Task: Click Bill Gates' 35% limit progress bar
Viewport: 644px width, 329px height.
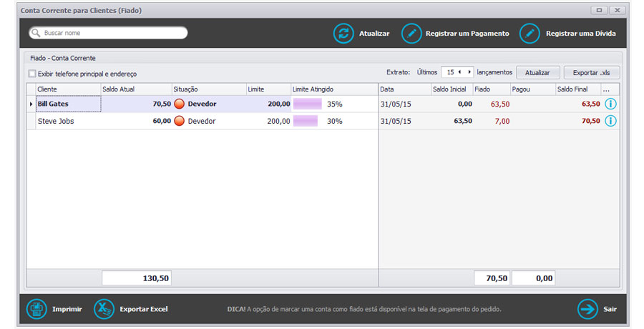Action: 308,104
